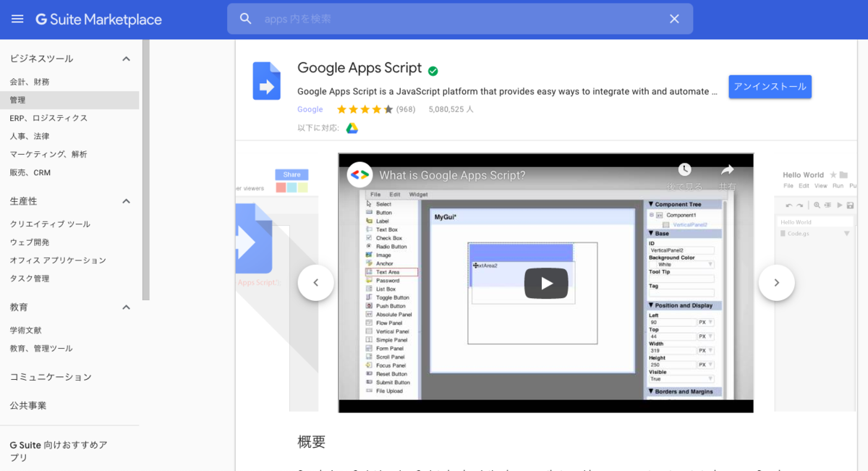This screenshot has width=868, height=471.
Task: Open 公共事業 category
Action: (28, 406)
